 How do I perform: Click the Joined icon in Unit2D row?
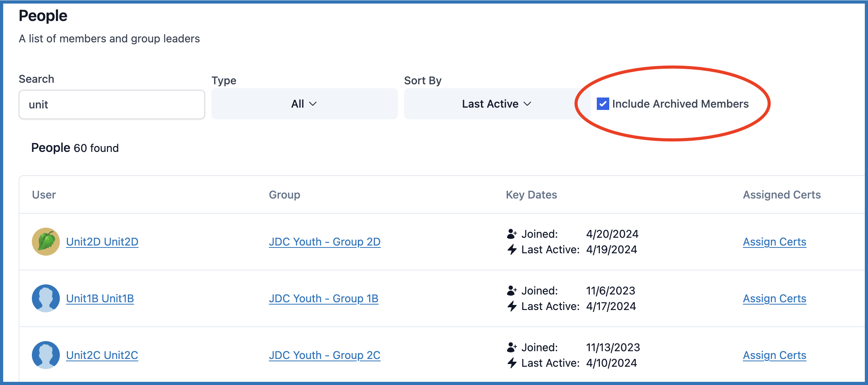click(x=512, y=234)
